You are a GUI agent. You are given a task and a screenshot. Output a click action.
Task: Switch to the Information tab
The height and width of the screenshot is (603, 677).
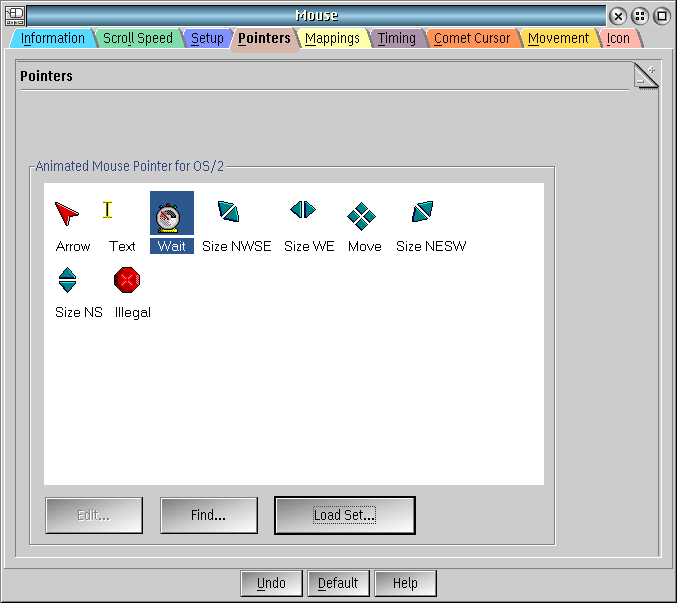pos(53,38)
